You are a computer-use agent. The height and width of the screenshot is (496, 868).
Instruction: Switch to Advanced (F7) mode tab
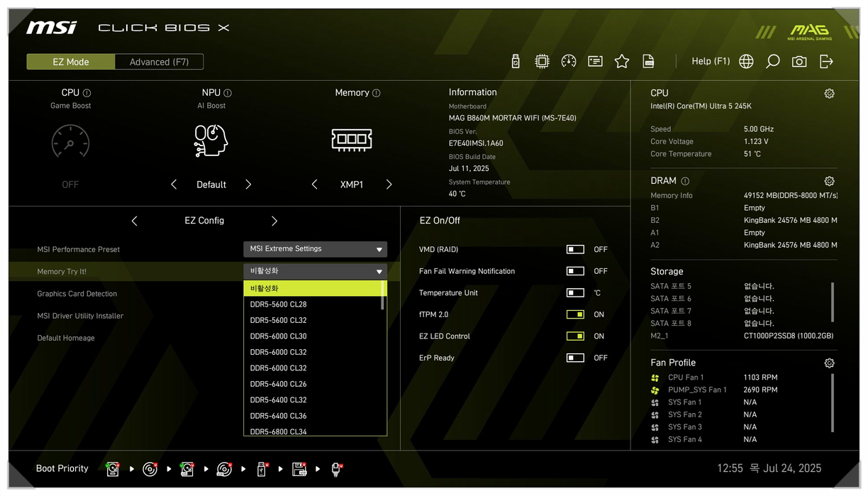159,62
